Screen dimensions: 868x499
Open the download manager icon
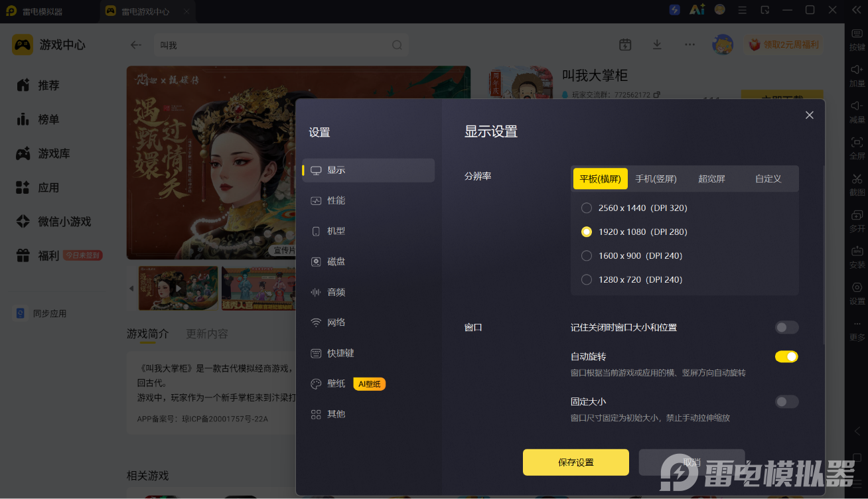click(657, 44)
